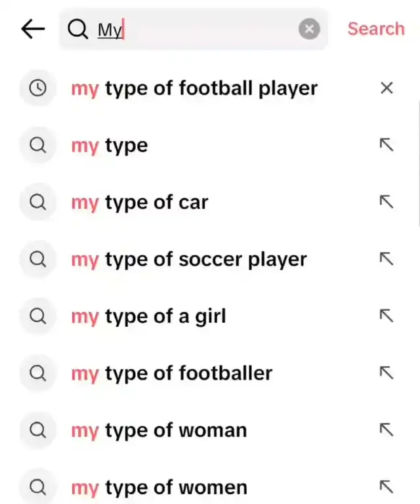This screenshot has height=504, width=420.
Task: Tap the clock history icon
Action: point(38,88)
